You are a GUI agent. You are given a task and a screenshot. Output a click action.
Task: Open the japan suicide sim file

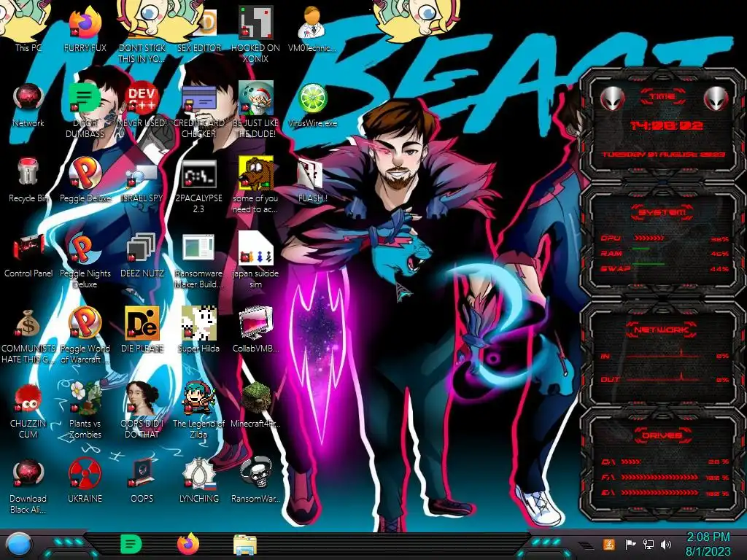click(x=256, y=260)
